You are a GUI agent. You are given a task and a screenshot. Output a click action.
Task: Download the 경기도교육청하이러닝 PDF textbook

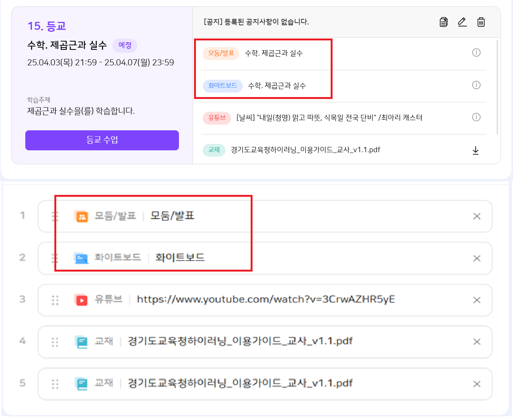click(476, 150)
